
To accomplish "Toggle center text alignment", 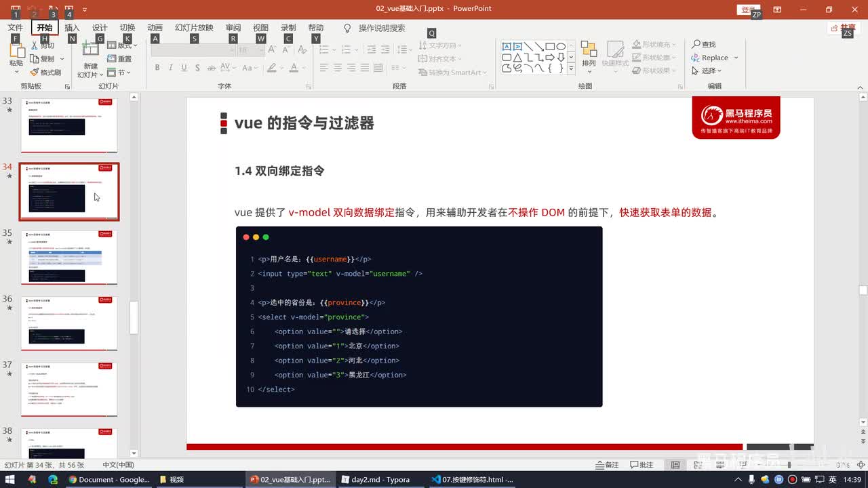I will pos(338,68).
